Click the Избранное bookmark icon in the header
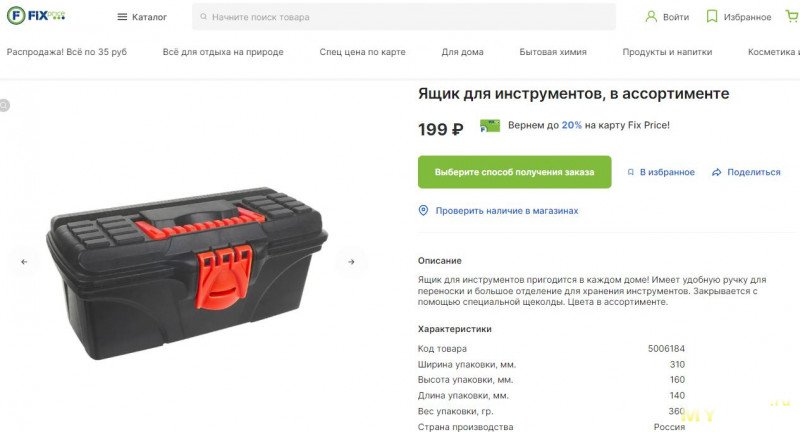 tap(711, 16)
